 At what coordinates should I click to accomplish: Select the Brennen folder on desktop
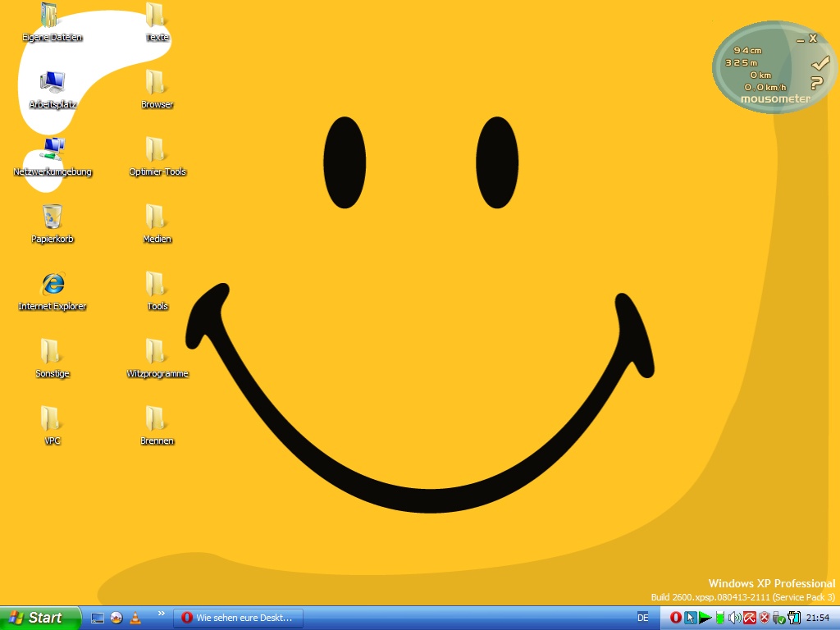point(156,418)
